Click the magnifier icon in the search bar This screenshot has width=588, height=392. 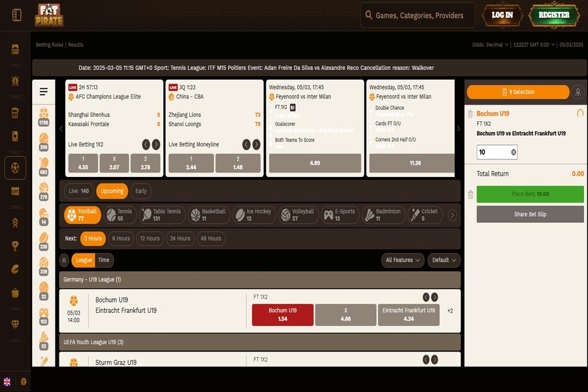point(369,15)
